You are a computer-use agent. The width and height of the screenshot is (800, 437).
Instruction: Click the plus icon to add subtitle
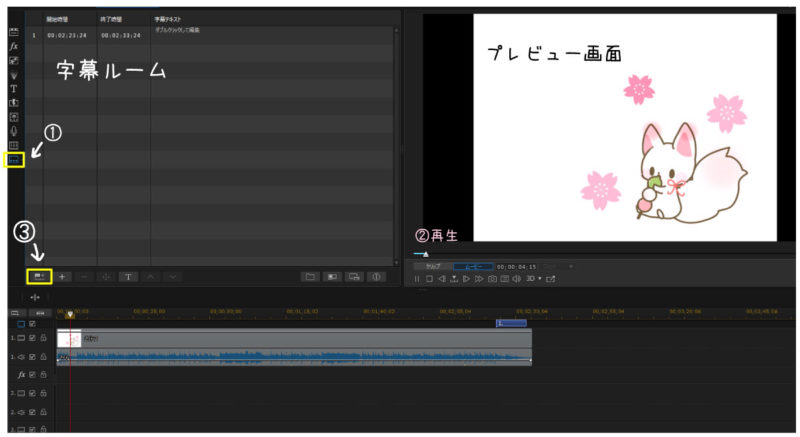(x=62, y=276)
